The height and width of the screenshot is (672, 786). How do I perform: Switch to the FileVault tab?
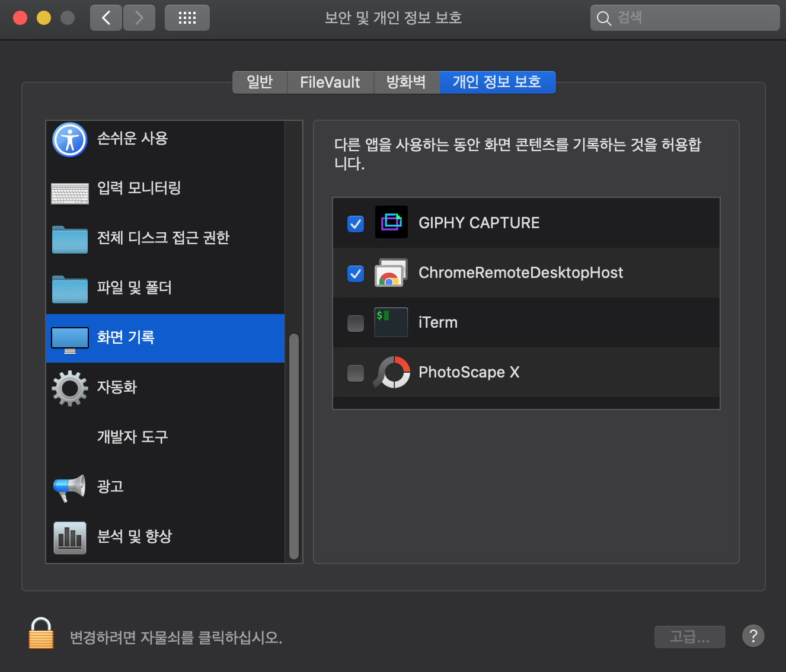pyautogui.click(x=330, y=82)
